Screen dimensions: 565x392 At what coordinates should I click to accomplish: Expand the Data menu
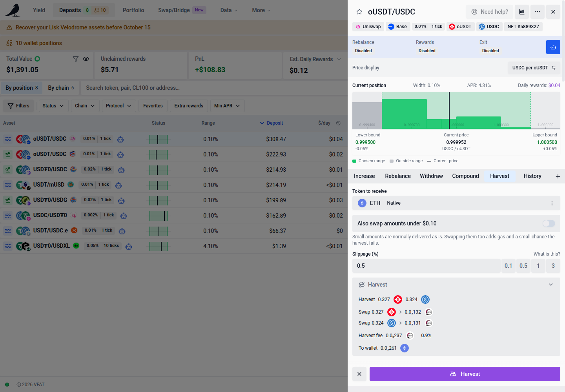click(x=229, y=10)
